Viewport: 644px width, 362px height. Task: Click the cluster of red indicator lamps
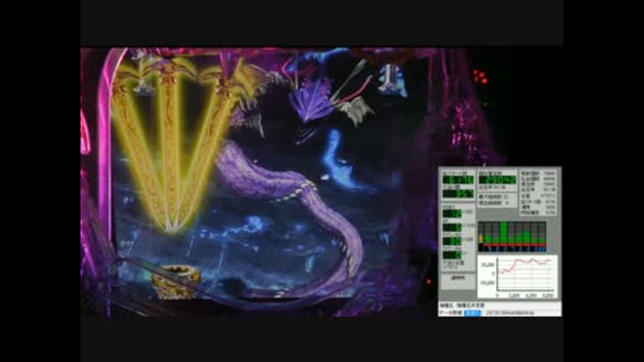click(x=480, y=76)
